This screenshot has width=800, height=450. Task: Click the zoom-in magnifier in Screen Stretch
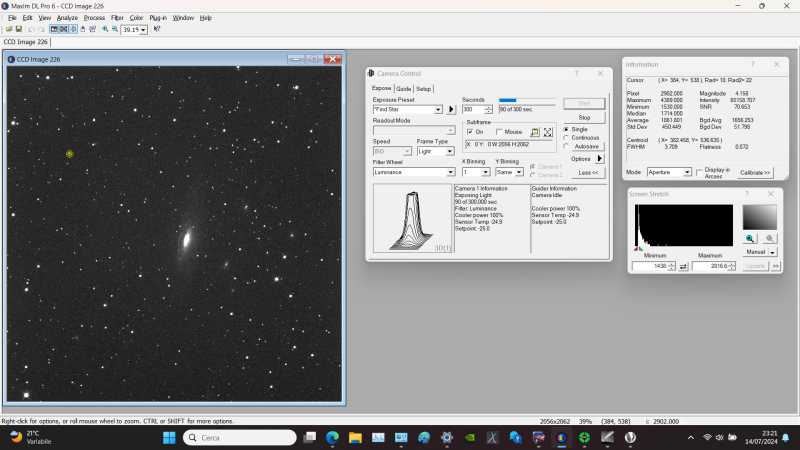pos(750,239)
